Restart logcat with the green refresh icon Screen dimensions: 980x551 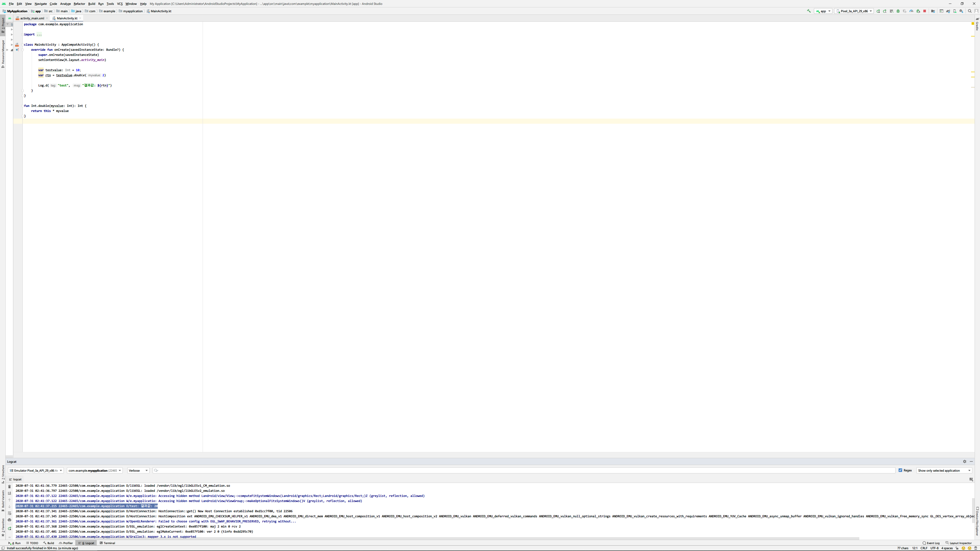coord(9,529)
